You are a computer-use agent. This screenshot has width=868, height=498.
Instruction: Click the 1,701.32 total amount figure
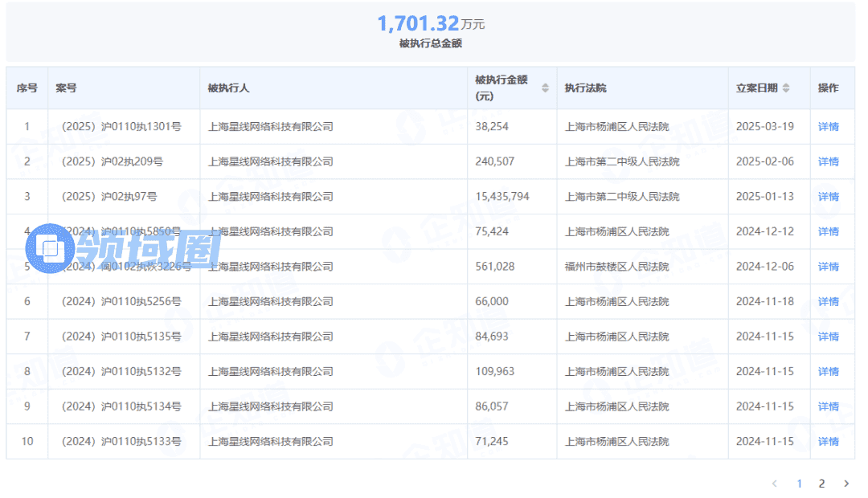[418, 23]
